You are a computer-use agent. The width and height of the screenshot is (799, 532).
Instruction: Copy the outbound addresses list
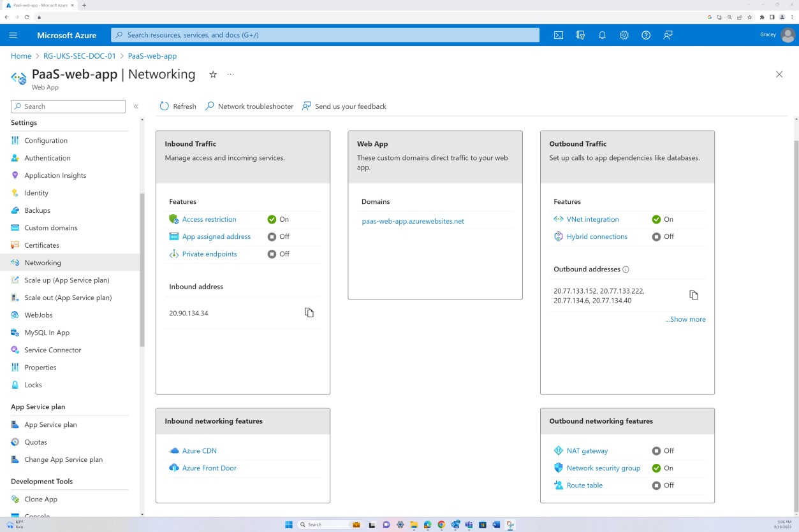[694, 294]
